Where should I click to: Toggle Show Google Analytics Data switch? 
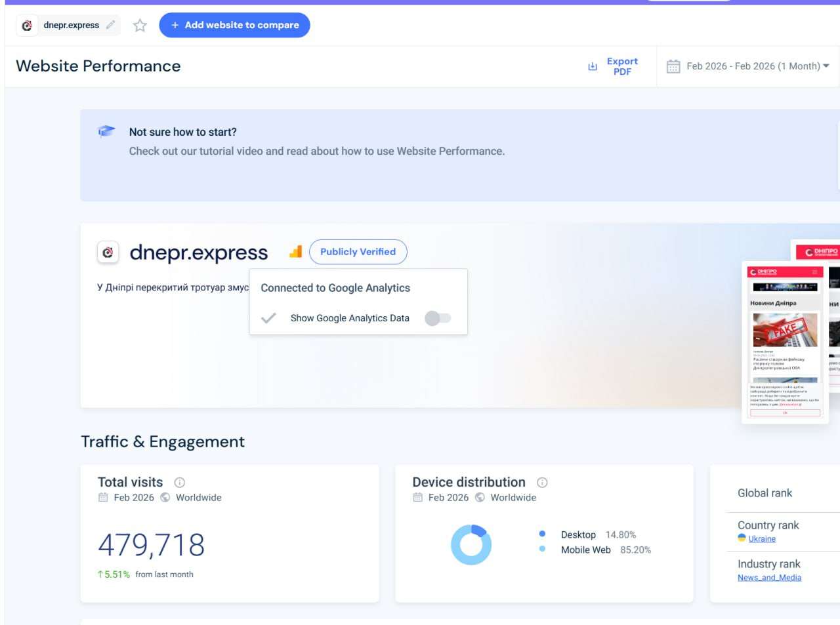pyautogui.click(x=438, y=318)
